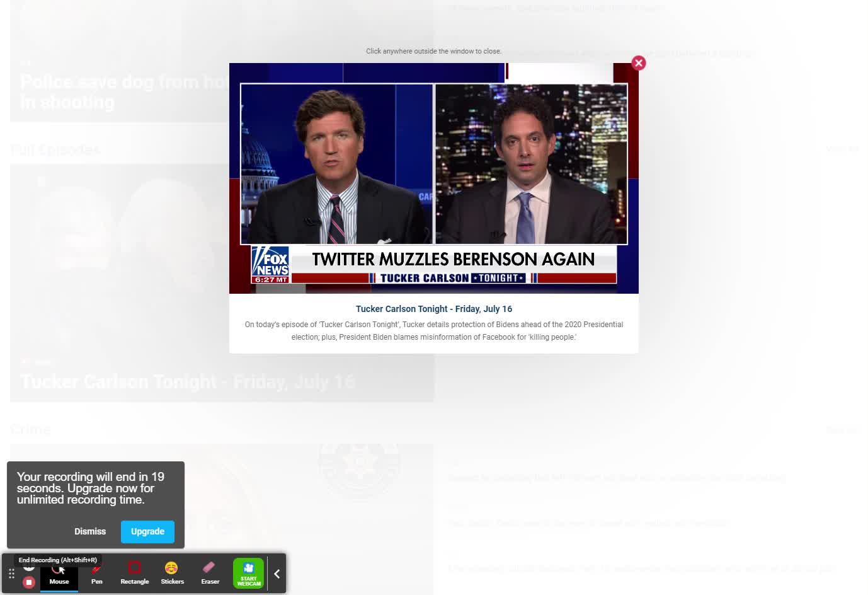Play the Tucker Carlson Tonight video
Screen dimensions: 868x595
coord(434,178)
